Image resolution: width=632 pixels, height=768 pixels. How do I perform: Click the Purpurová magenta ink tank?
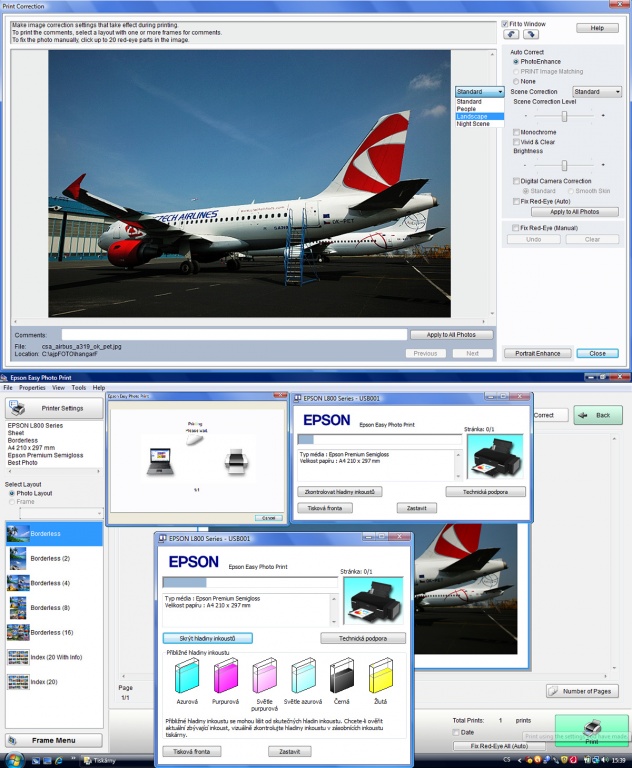(225, 675)
